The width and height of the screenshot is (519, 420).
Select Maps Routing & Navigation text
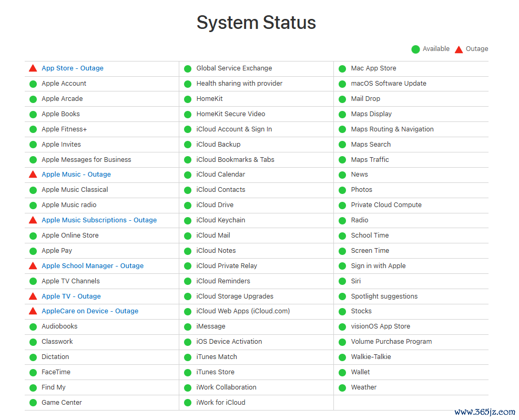(x=392, y=129)
